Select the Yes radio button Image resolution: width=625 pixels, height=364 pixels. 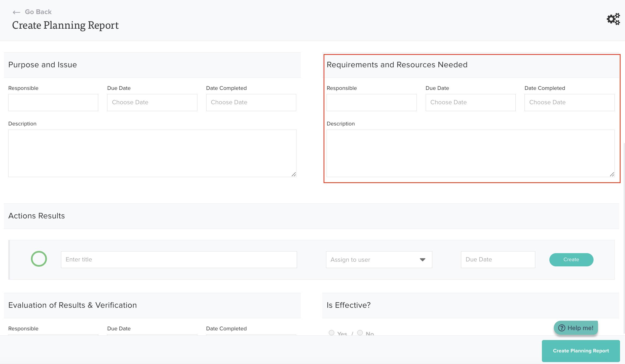[x=332, y=333]
